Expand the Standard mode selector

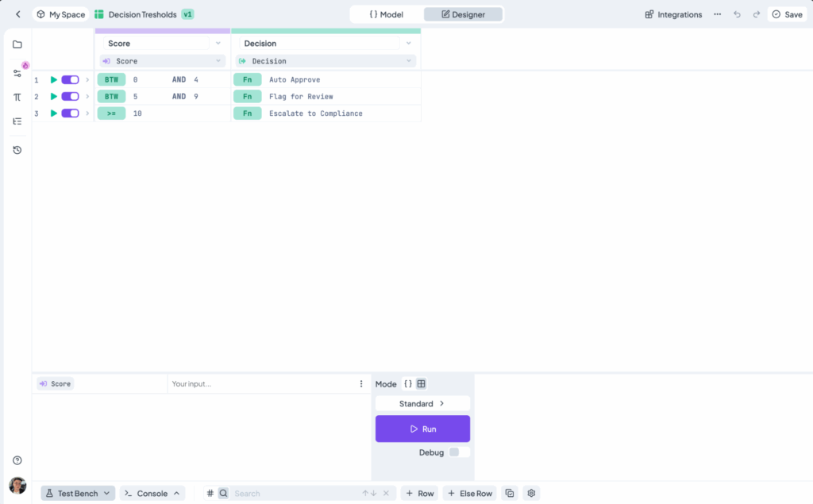pos(422,403)
